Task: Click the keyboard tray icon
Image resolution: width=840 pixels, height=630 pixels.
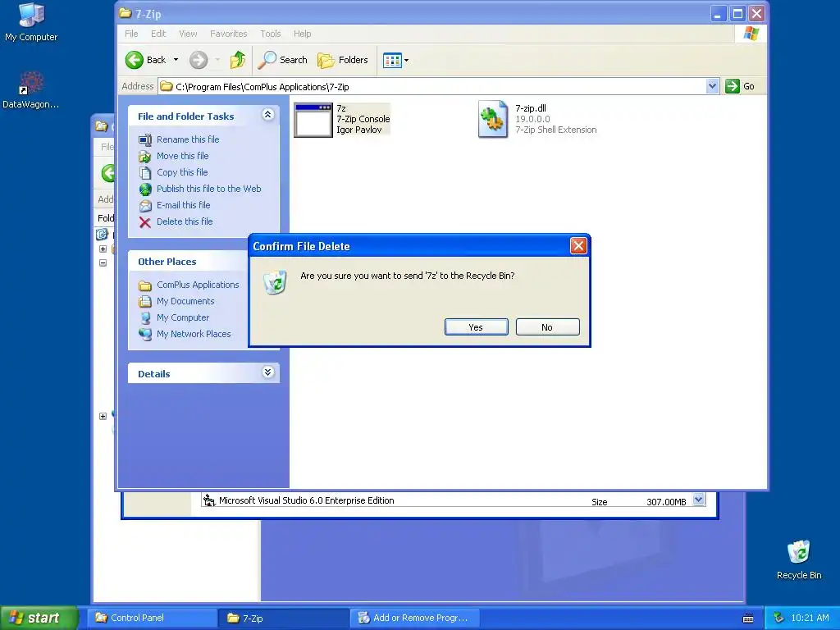Action: click(748, 619)
